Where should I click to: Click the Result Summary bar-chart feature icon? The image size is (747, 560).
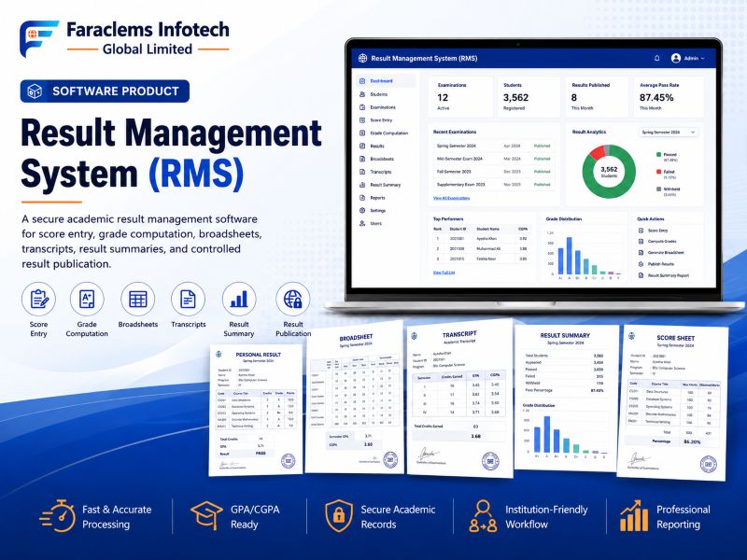(239, 299)
